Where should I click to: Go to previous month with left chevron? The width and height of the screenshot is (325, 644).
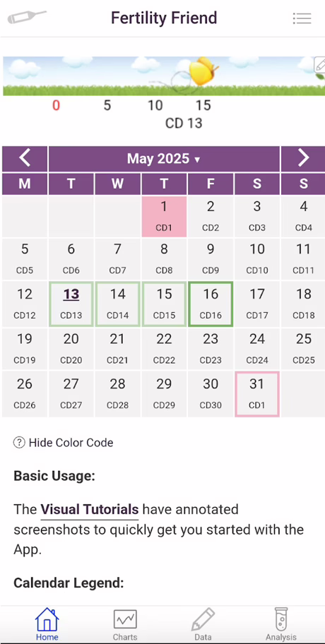click(x=25, y=158)
